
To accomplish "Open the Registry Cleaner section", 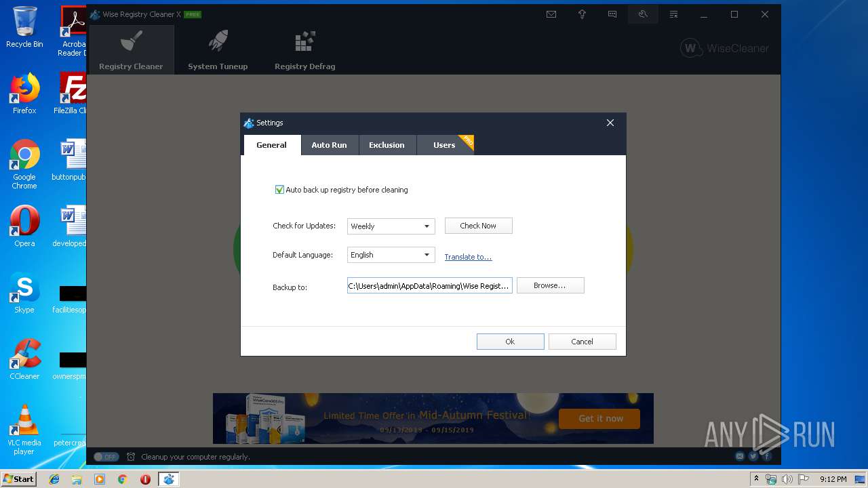I will 131,49.
